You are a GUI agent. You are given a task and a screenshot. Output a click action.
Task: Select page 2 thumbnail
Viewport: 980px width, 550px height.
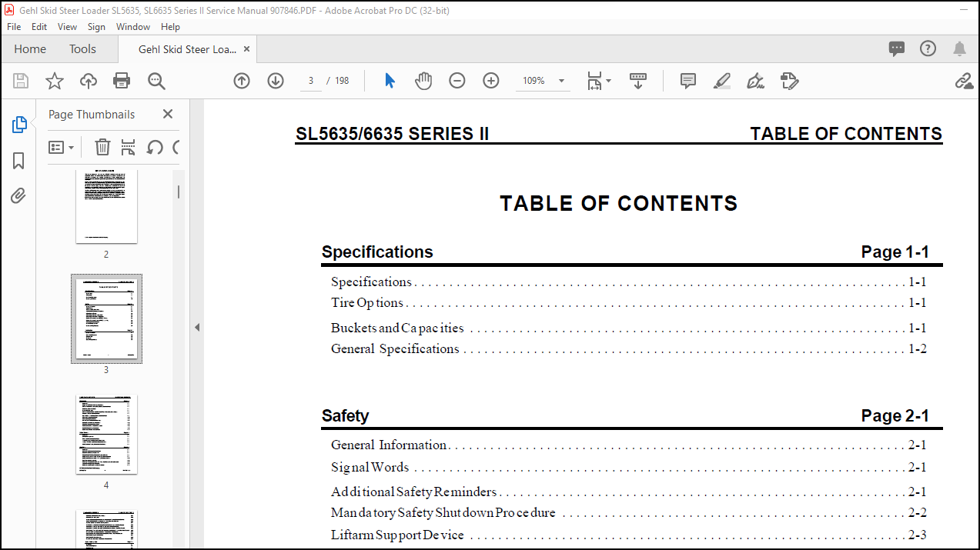(x=106, y=206)
